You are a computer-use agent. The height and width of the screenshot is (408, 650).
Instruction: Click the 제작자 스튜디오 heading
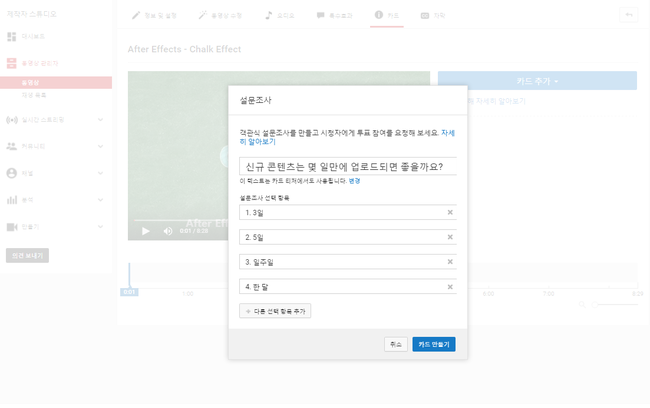[x=32, y=14]
